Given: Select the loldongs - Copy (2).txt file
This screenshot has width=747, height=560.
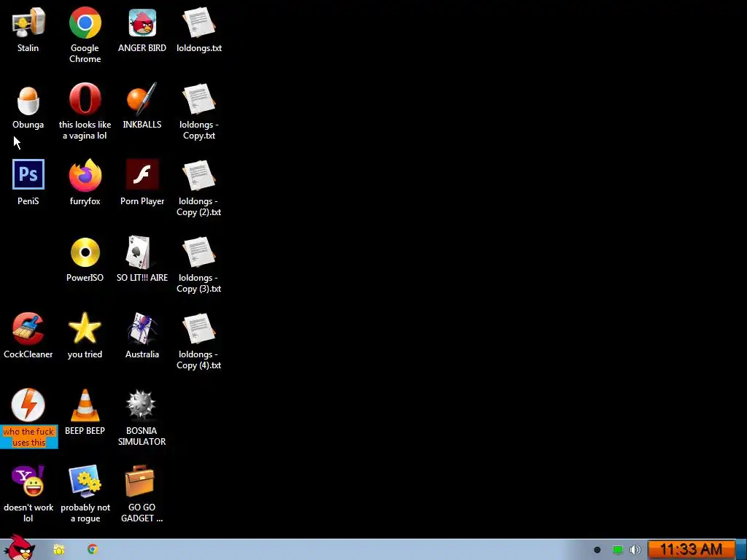Looking at the screenshot, I should [199, 176].
